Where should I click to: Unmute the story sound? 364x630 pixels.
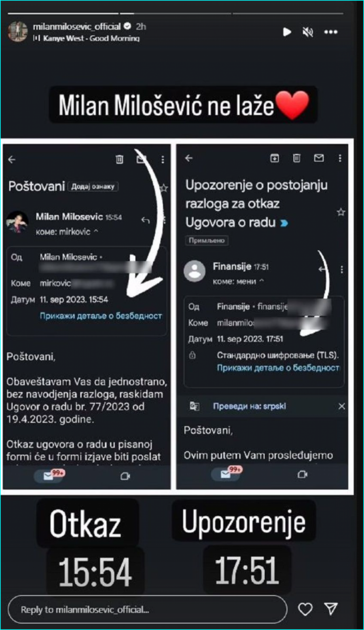(x=308, y=32)
